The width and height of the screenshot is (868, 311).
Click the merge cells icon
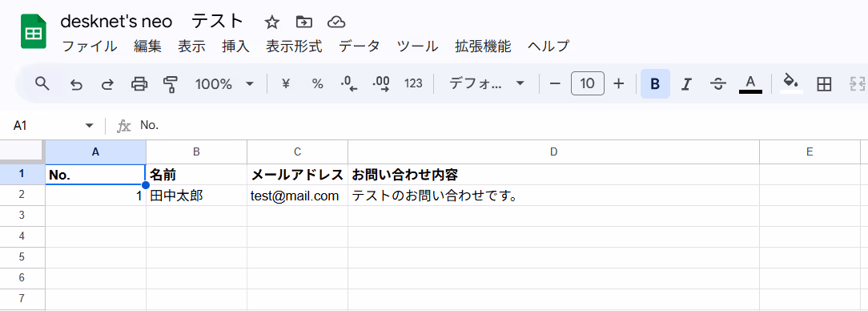pyautogui.click(x=858, y=84)
